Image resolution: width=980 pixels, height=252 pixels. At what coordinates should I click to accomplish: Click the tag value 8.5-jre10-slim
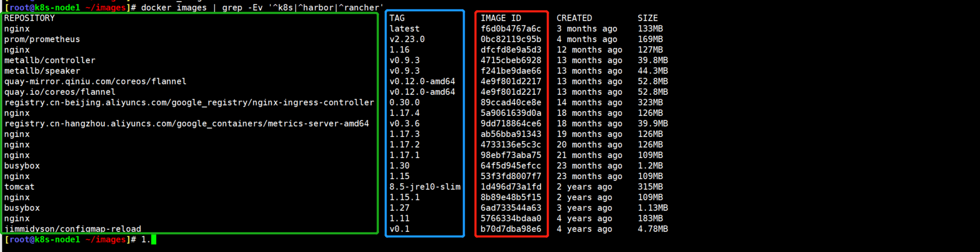[x=425, y=187]
